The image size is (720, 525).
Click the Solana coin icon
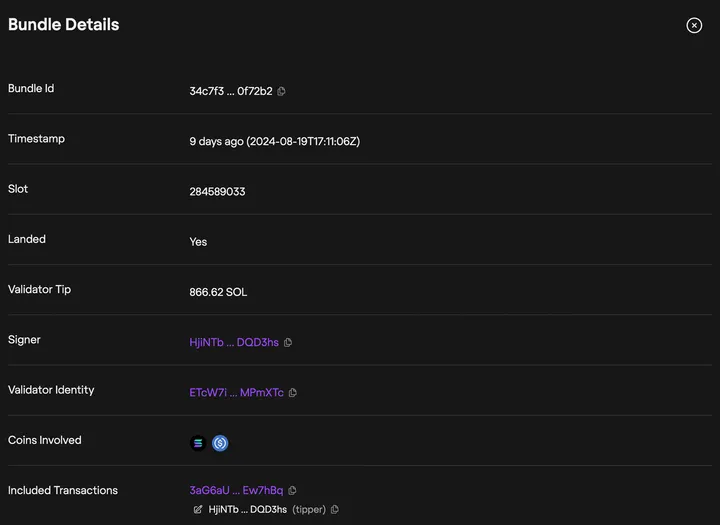click(x=198, y=443)
